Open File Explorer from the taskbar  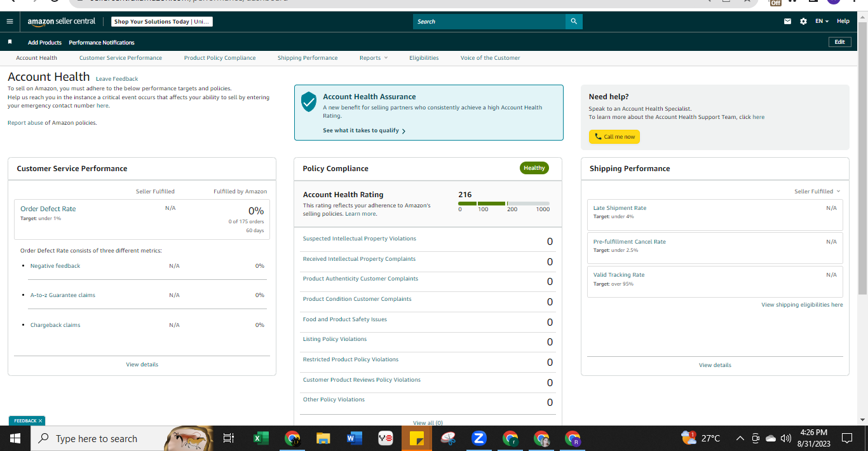tap(323, 438)
